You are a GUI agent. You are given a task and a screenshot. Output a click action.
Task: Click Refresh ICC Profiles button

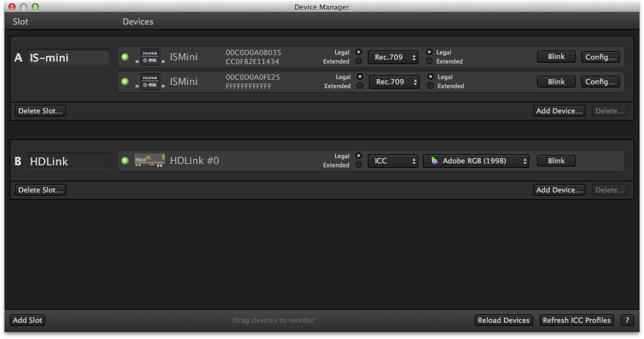(577, 320)
